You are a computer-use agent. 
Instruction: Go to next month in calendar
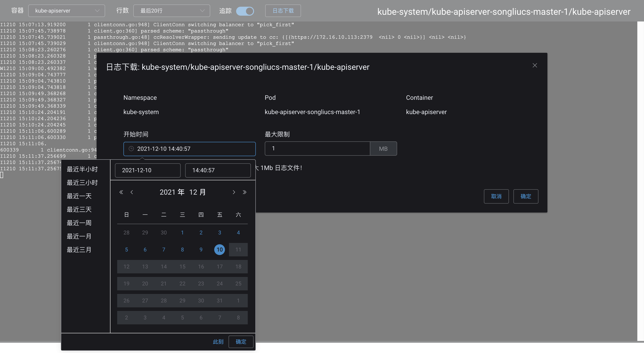point(234,192)
